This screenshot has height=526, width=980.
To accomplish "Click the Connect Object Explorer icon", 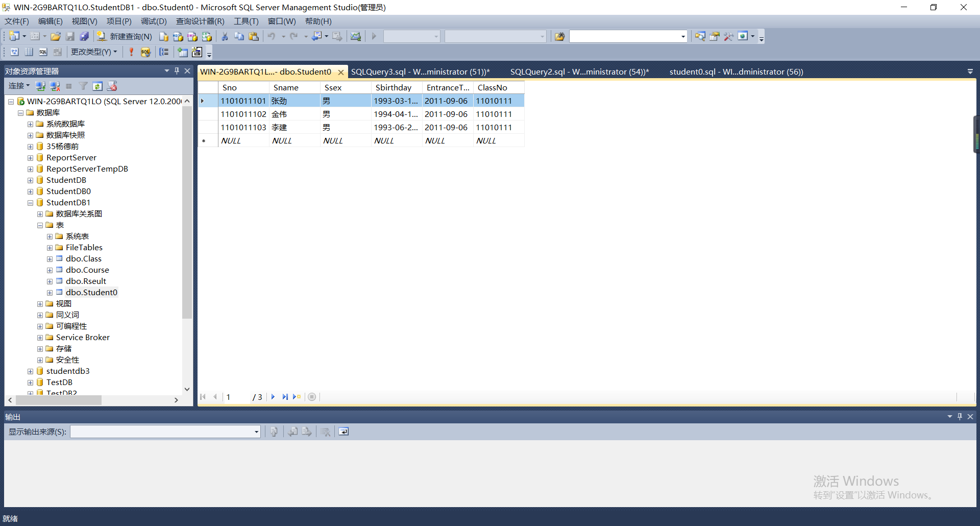I will click(41, 86).
